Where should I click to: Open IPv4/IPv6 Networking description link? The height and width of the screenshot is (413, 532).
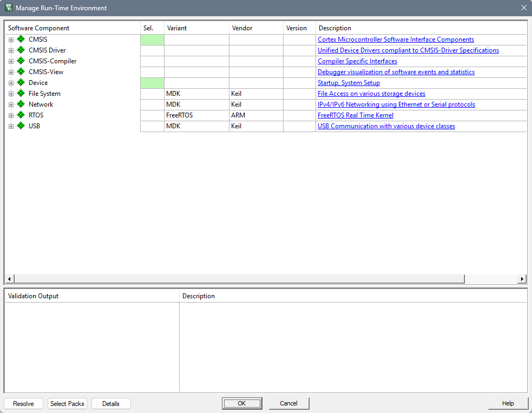tap(396, 104)
